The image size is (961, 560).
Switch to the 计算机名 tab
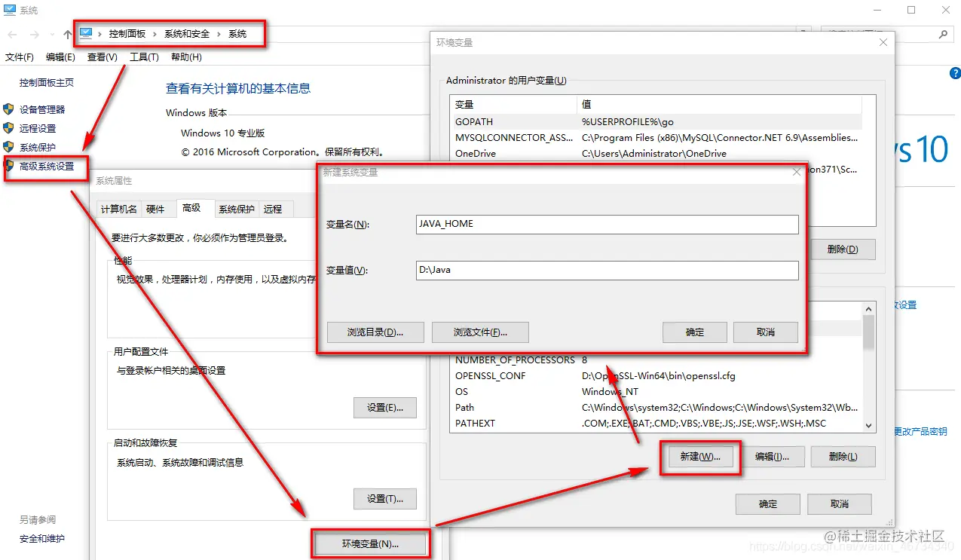click(x=119, y=210)
